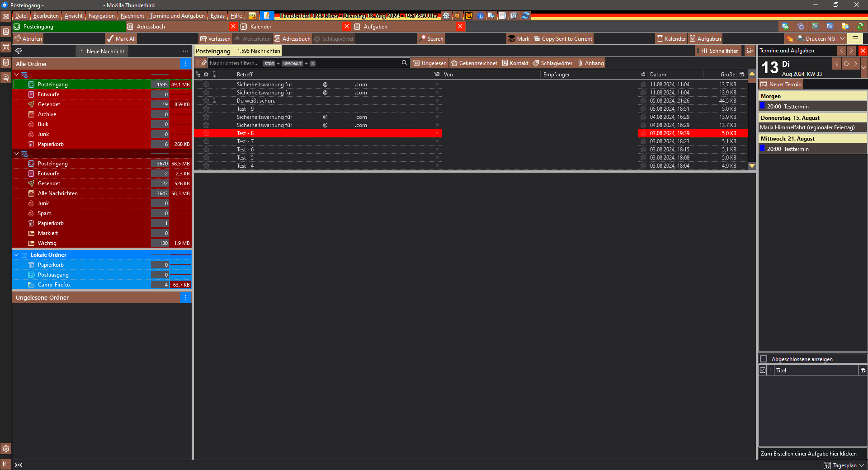Click Copy Sent to Current button

pos(563,39)
